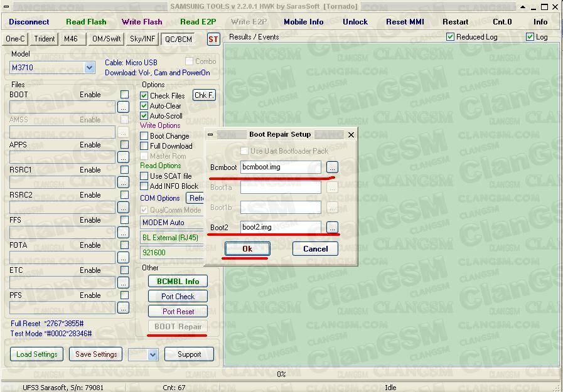Screen dimensions: 563x392
Task: Click the Bcmboot file path field
Action: click(x=281, y=167)
